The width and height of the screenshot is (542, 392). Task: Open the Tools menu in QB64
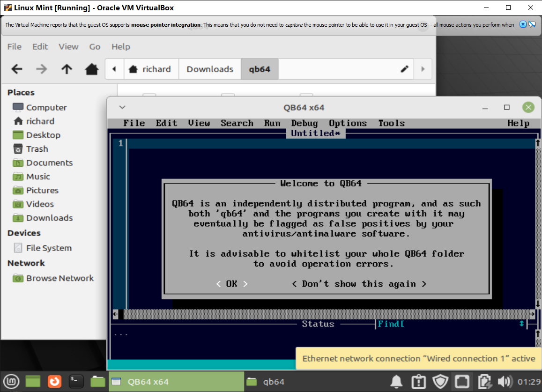pyautogui.click(x=391, y=123)
